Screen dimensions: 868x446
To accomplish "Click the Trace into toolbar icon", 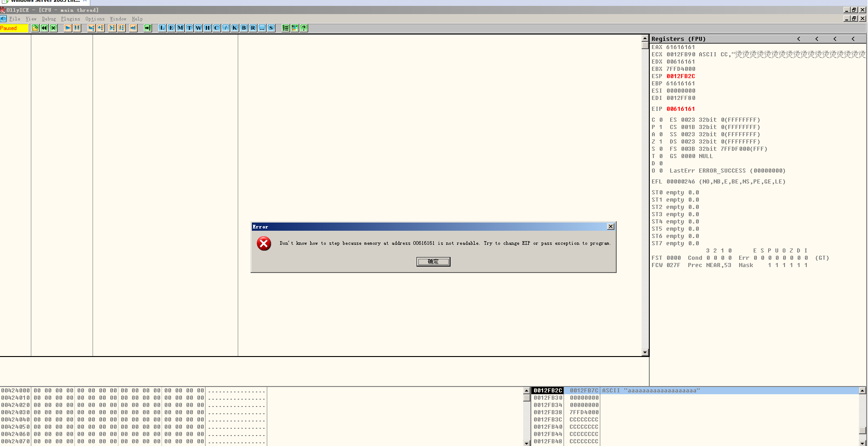I will coord(112,28).
